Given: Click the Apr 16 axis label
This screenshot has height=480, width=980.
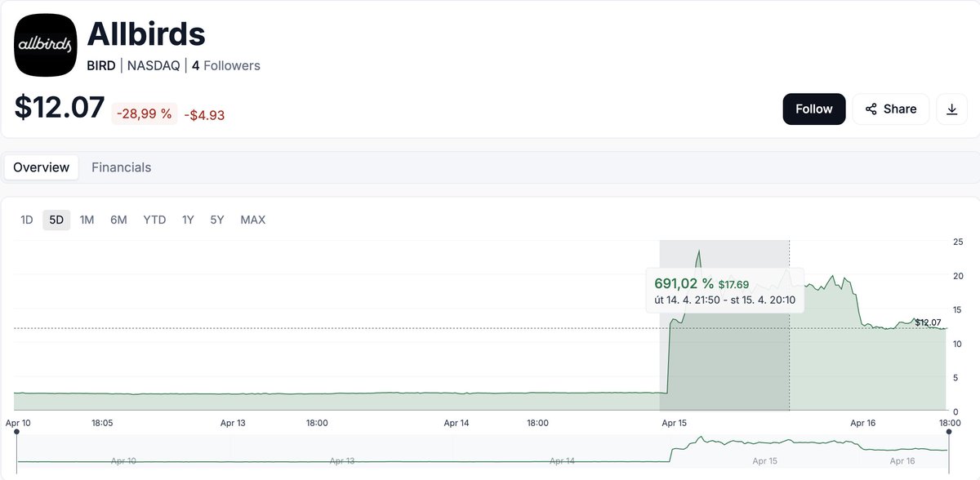Looking at the screenshot, I should coord(863,423).
